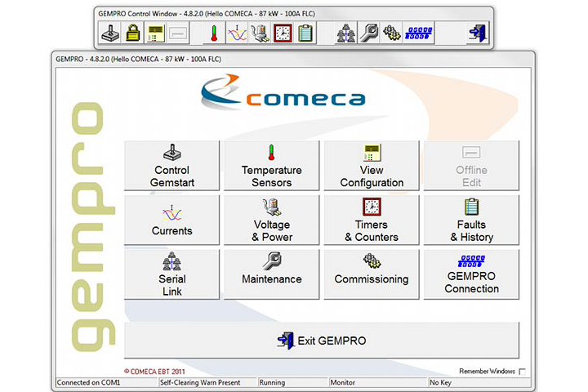588x392 pixels.
Task: Open the Timers & Counters panel
Action: pyautogui.click(x=372, y=220)
